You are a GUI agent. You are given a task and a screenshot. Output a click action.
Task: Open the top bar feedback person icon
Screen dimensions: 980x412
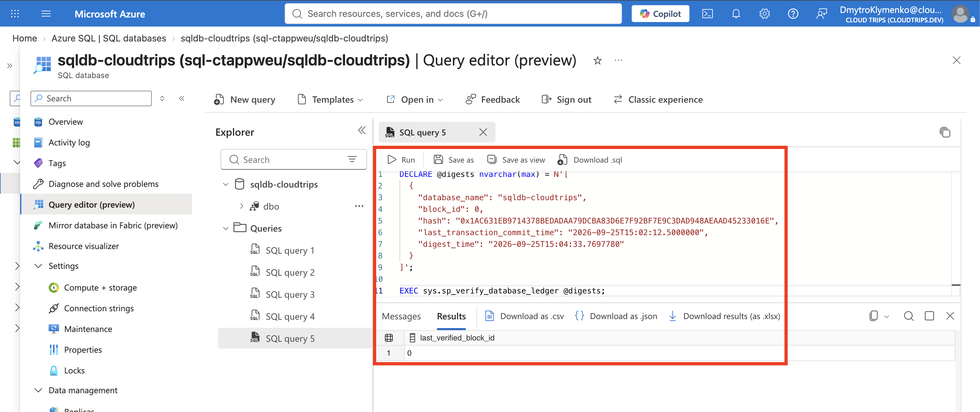tap(821, 14)
